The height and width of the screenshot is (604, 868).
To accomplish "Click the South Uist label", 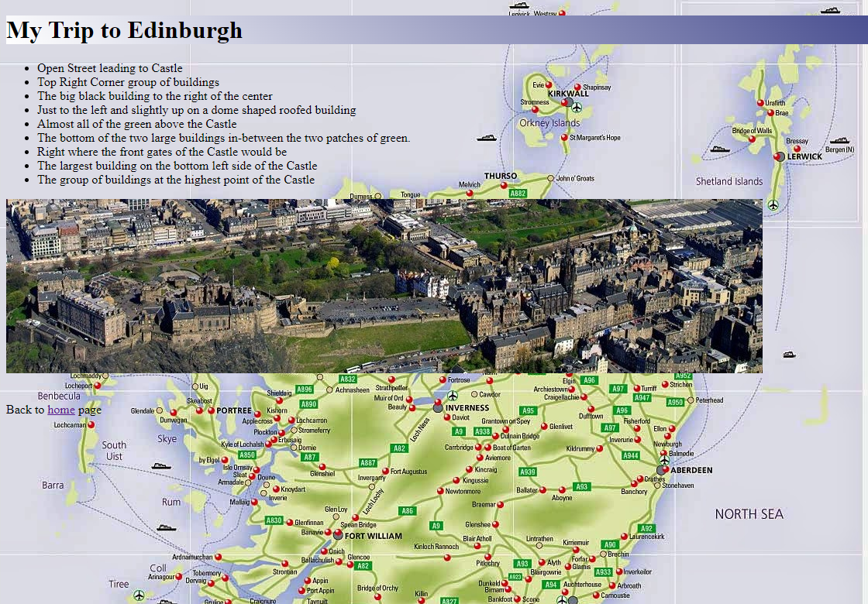I will coord(114,451).
